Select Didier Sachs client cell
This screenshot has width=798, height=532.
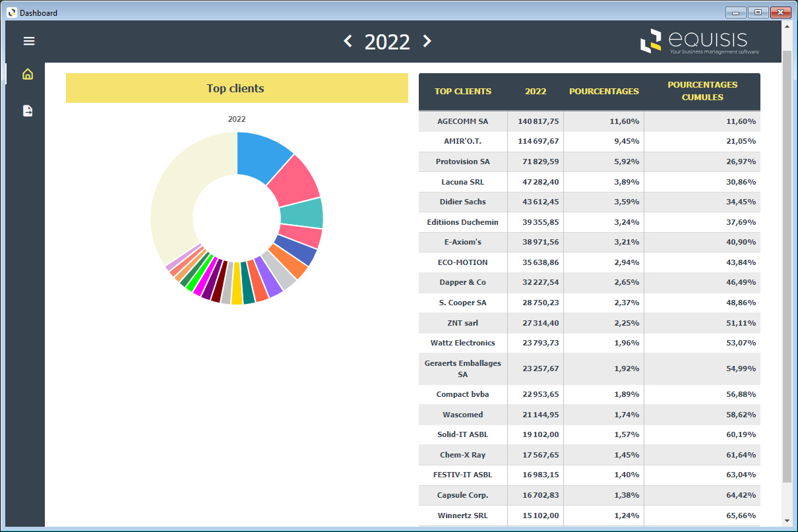(x=463, y=202)
